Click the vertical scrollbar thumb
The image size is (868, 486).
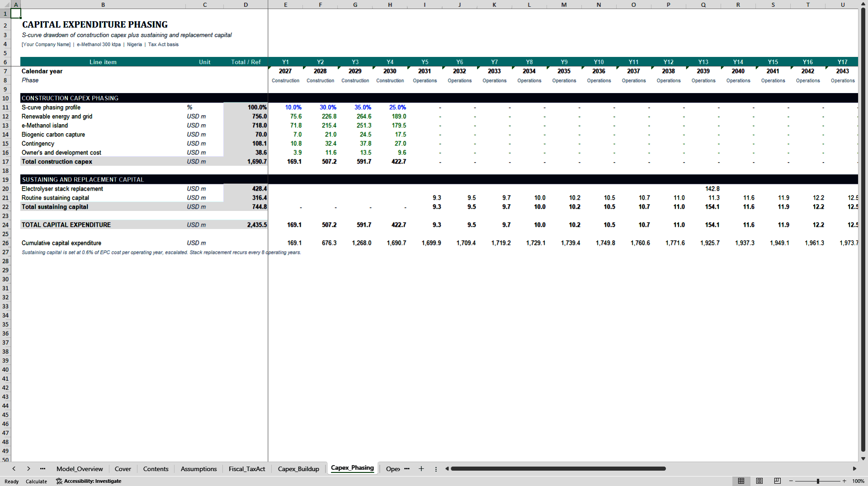coord(863,230)
